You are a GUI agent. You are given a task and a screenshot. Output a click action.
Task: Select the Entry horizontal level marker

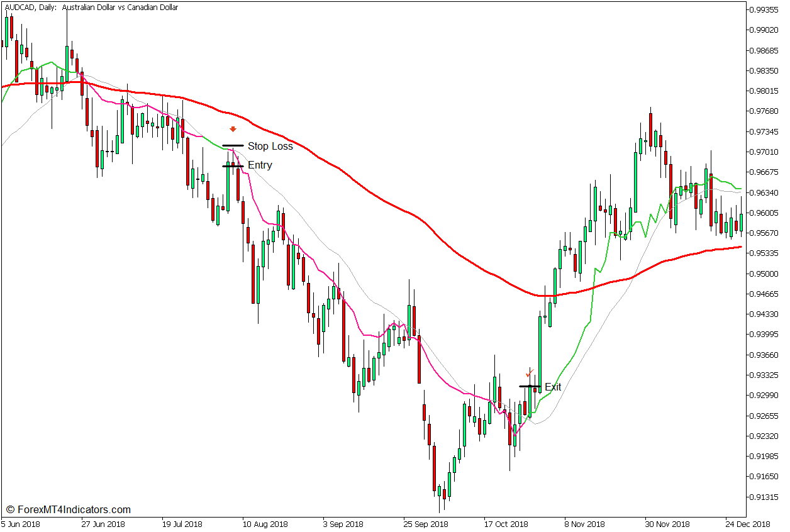click(232, 165)
